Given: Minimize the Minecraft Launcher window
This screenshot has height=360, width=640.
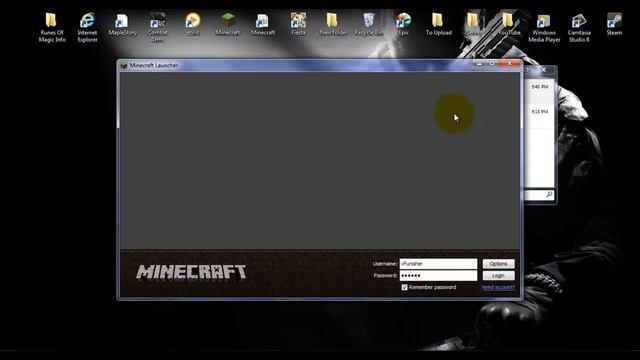Looking at the screenshot, I should click(x=480, y=64).
